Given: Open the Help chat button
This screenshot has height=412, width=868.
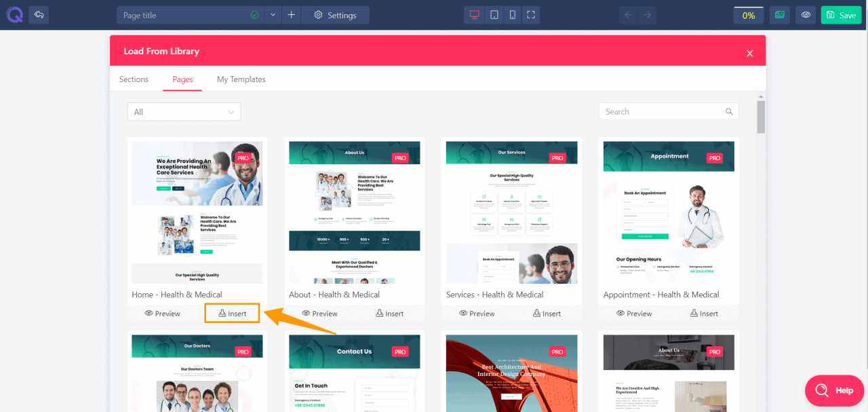Looking at the screenshot, I should 833,390.
